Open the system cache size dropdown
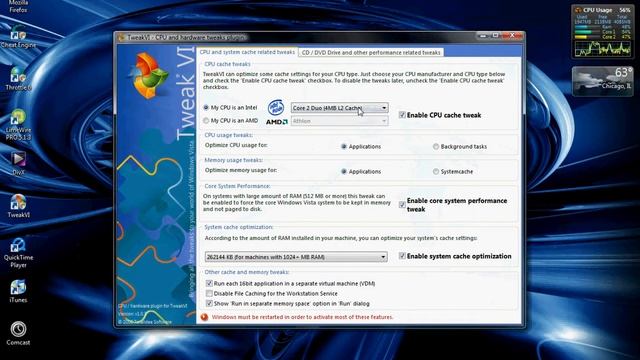640x360 pixels. (x=296, y=257)
